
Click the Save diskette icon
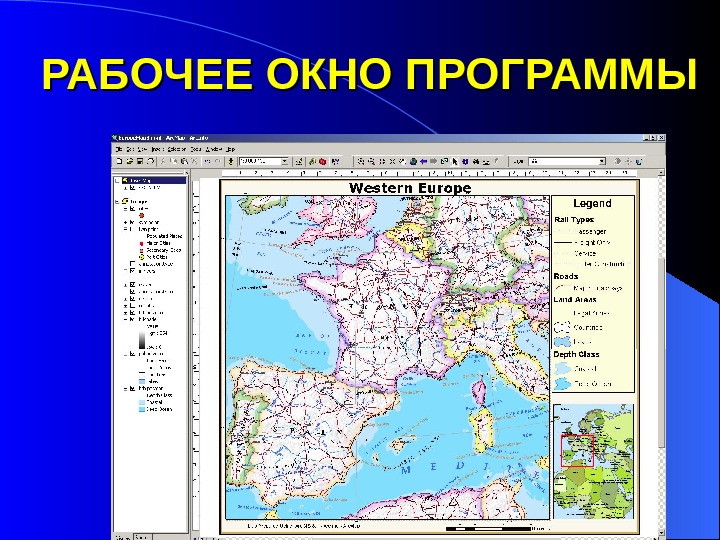[140, 161]
